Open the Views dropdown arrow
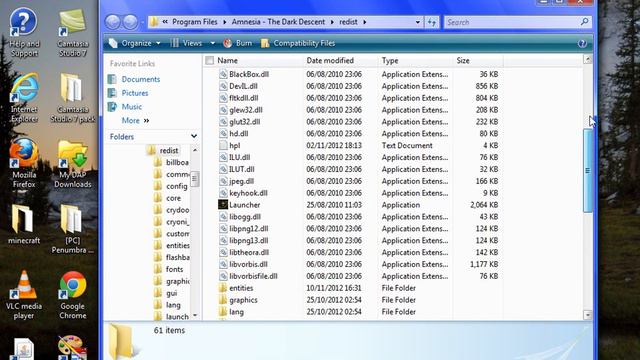Viewport: 640px width, 360px height. [x=213, y=43]
